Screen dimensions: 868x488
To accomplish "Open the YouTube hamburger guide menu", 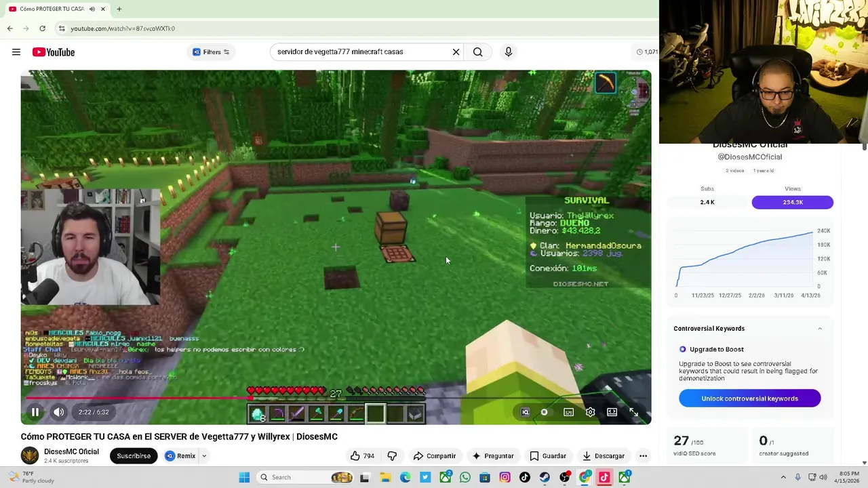I will click(16, 52).
